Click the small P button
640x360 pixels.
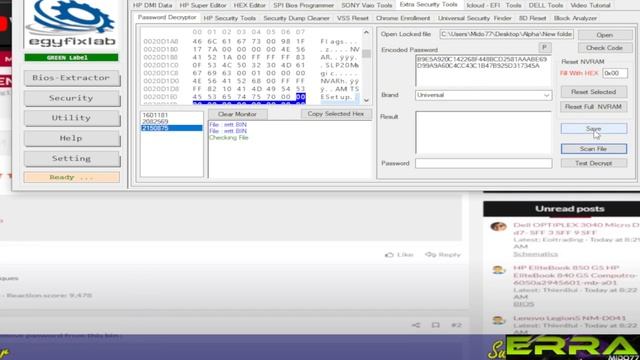click(544, 48)
